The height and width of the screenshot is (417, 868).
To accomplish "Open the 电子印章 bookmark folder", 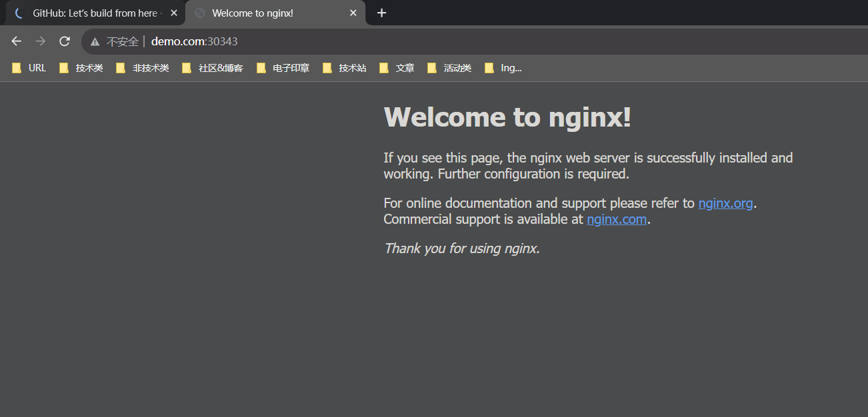I will tap(283, 68).
